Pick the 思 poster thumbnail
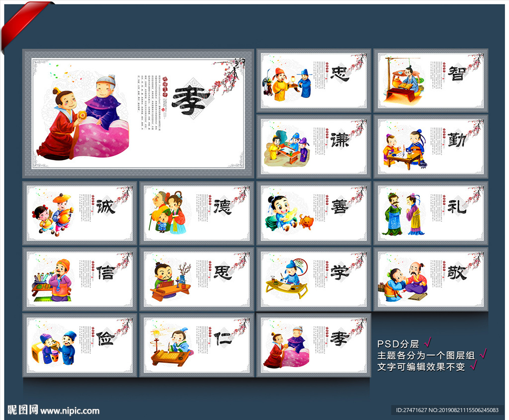The width and height of the screenshot is (509, 420). coord(197,279)
